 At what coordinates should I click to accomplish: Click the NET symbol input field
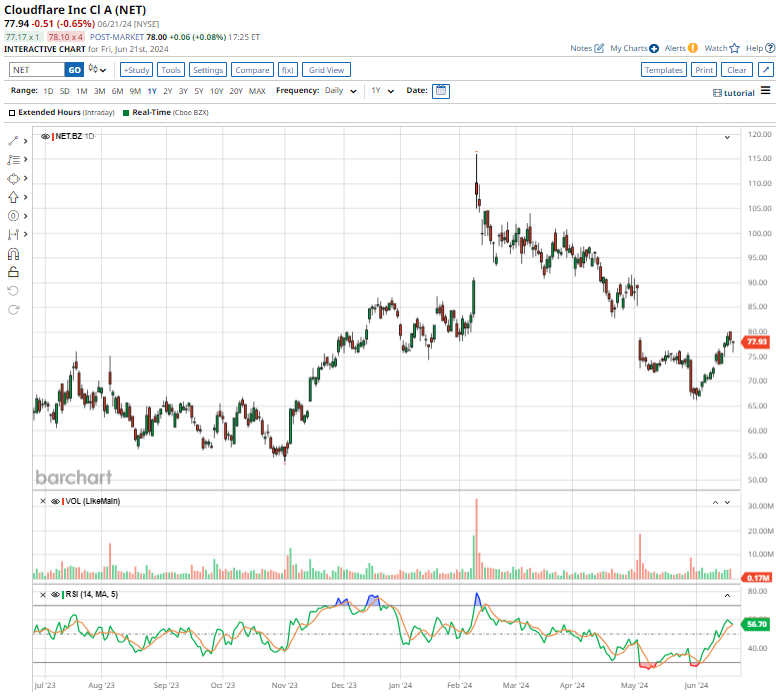(x=36, y=70)
